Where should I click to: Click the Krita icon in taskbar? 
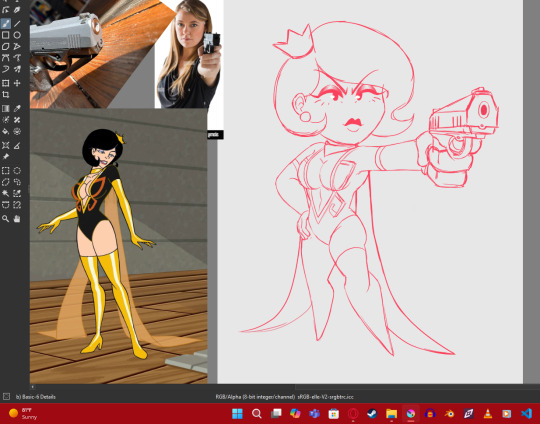coord(411,413)
